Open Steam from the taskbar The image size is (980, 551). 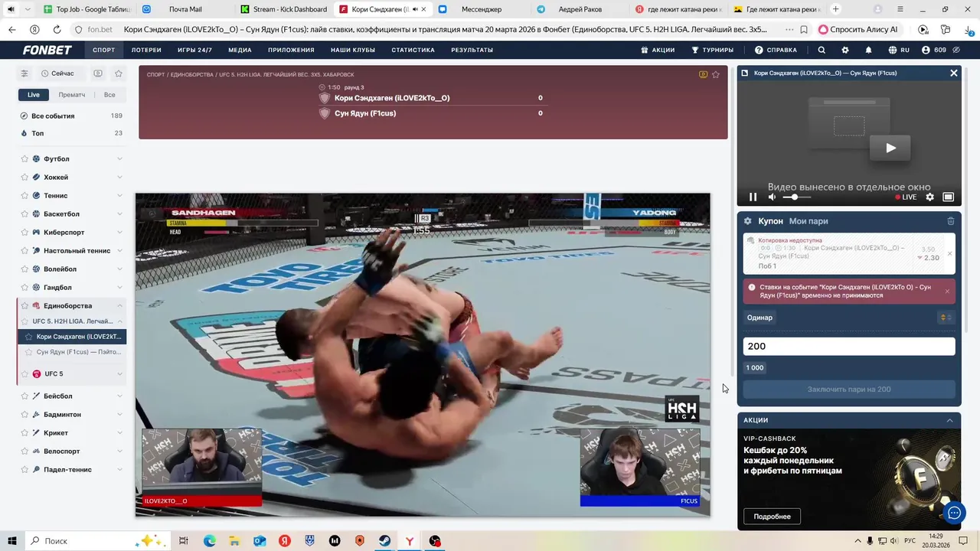384,541
